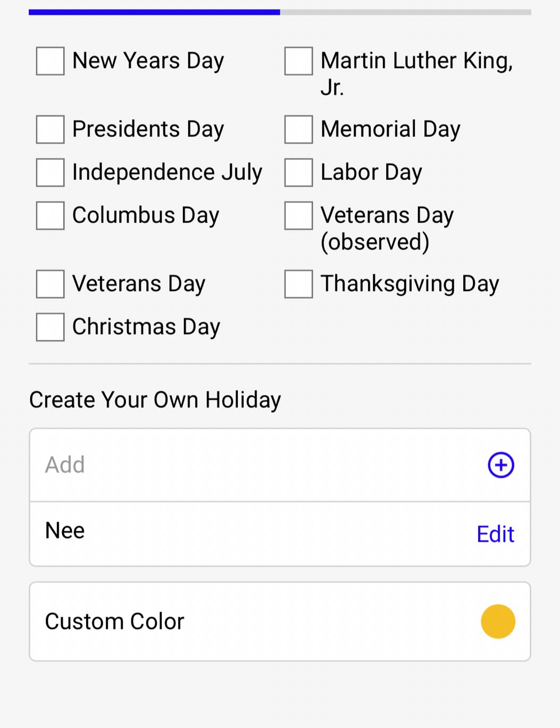Select the Memorial Day checkbox
The height and width of the screenshot is (728, 560).
tap(298, 129)
